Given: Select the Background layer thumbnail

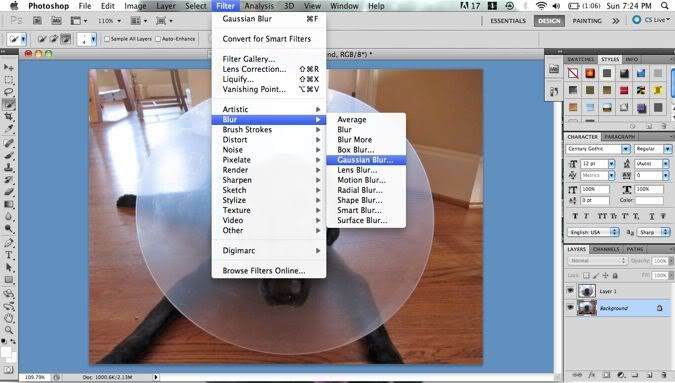Looking at the screenshot, I should point(587,308).
